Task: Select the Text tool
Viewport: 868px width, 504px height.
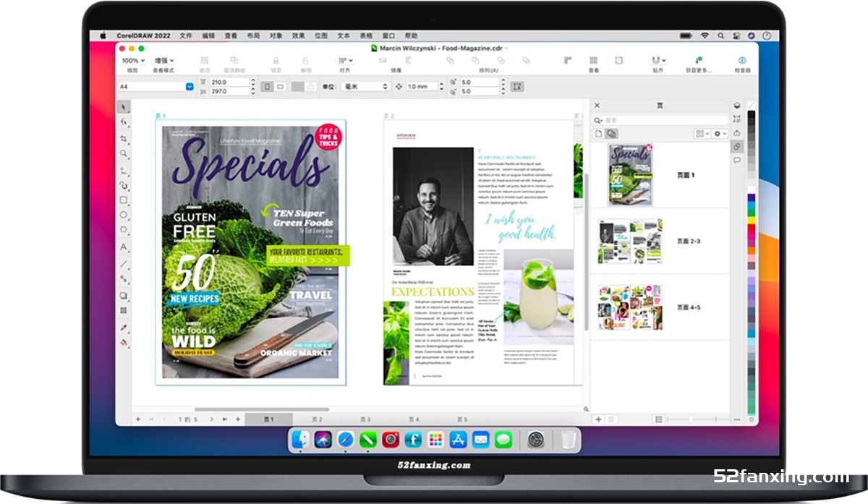Action: tap(124, 247)
